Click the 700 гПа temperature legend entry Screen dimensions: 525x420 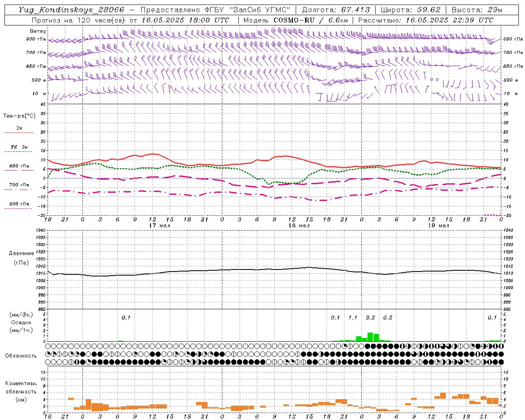pyautogui.click(x=19, y=185)
